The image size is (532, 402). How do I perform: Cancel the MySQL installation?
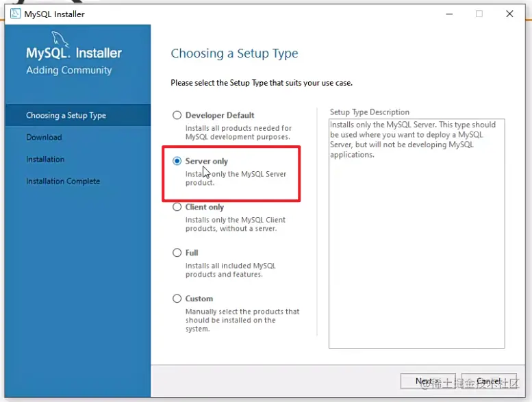click(x=489, y=381)
